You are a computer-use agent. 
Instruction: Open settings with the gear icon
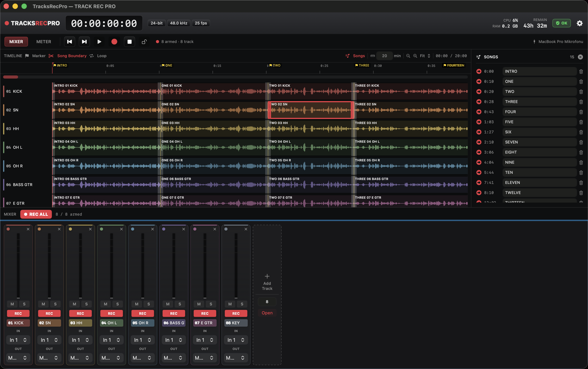(x=580, y=23)
